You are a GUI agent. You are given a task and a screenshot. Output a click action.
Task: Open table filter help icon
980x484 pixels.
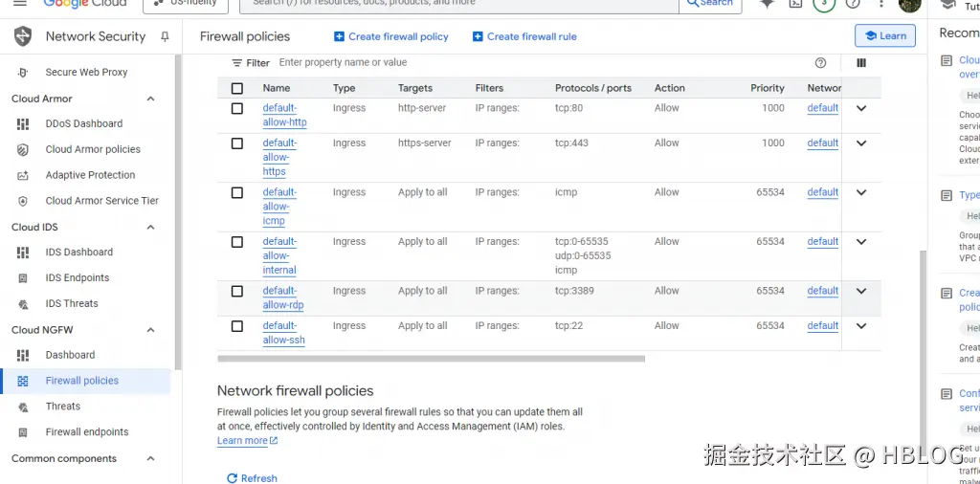pos(820,63)
